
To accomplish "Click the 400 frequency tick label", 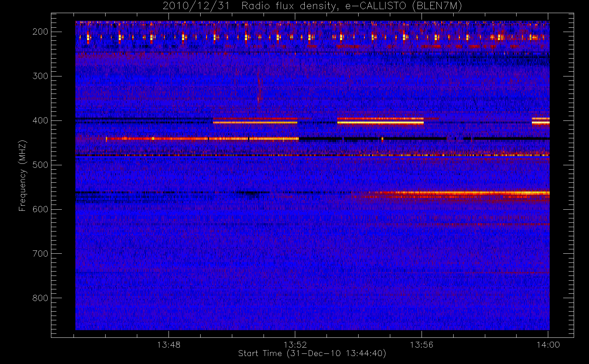I will coord(40,120).
